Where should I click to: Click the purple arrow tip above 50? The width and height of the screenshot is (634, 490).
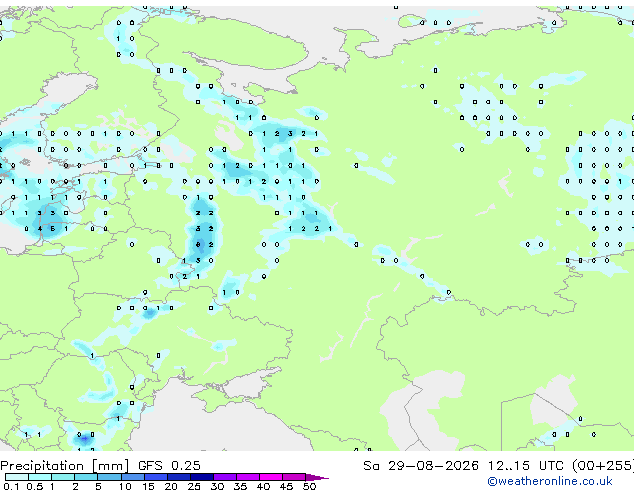(317, 477)
